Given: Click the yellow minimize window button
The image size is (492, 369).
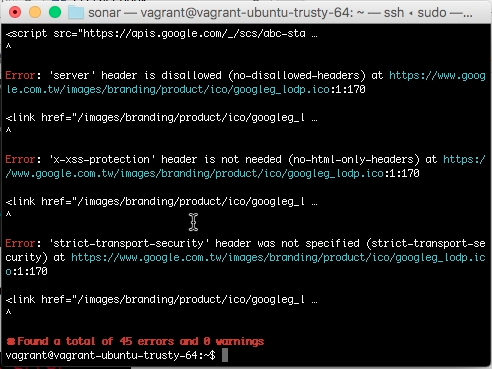Looking at the screenshot, I should (x=35, y=13).
